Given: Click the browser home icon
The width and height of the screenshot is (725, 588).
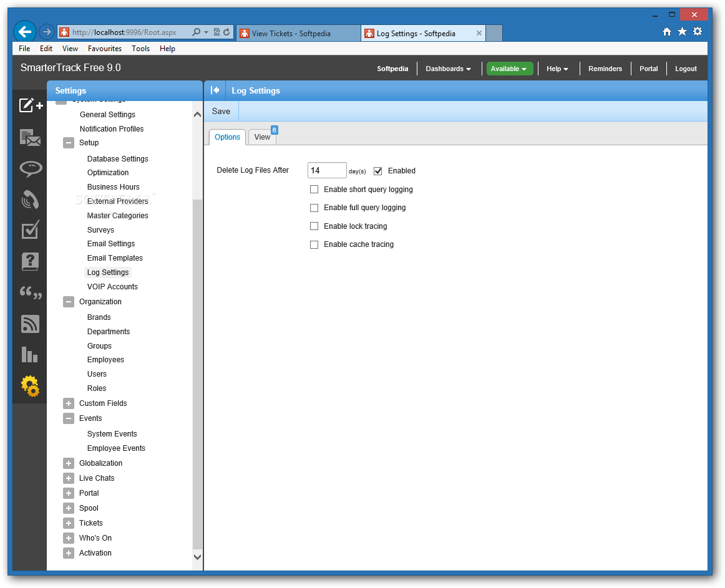Looking at the screenshot, I should [667, 31].
